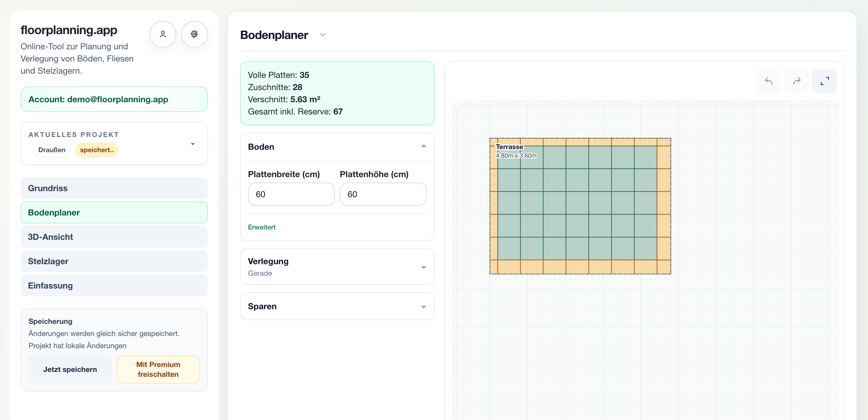Focus the Plattenbreite input field

291,194
